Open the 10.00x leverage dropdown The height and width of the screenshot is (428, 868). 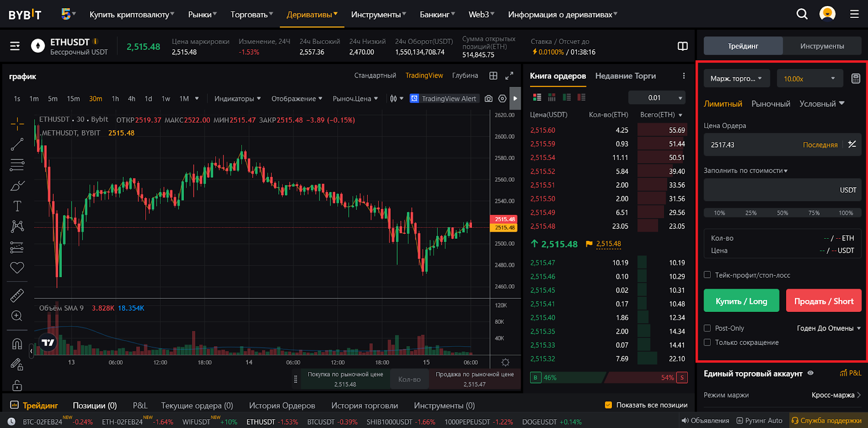tap(809, 79)
